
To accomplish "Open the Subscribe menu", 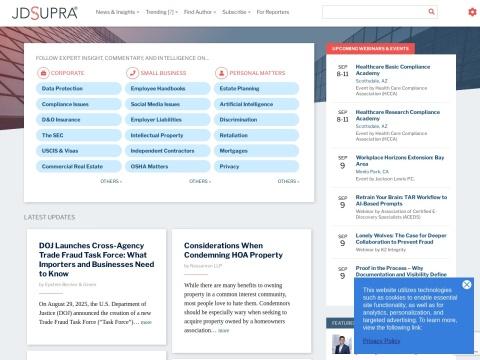I will (236, 12).
